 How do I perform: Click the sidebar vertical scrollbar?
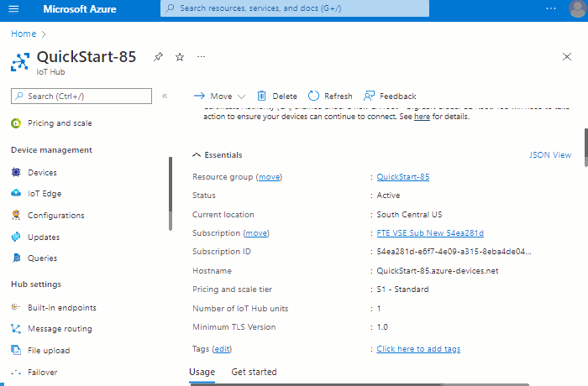[171, 194]
